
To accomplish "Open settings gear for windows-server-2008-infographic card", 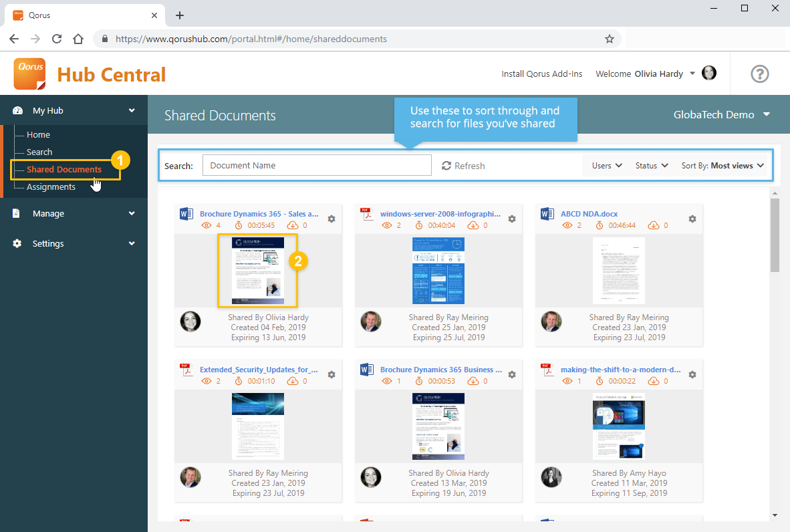I will pyautogui.click(x=512, y=219).
